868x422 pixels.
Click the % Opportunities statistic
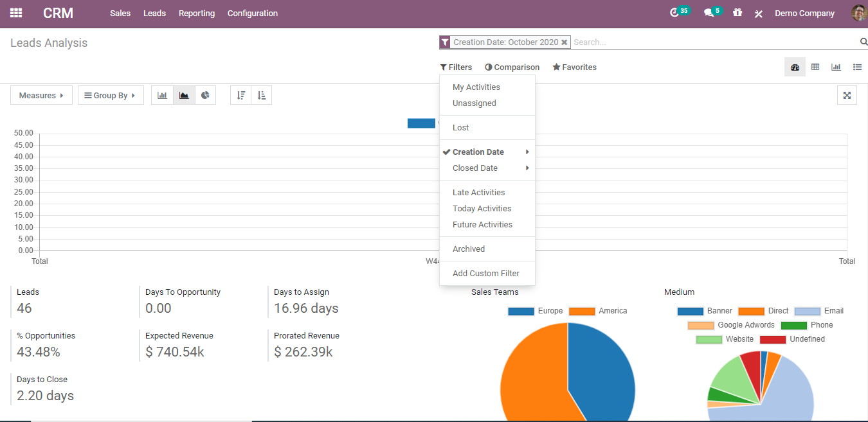tap(71, 346)
